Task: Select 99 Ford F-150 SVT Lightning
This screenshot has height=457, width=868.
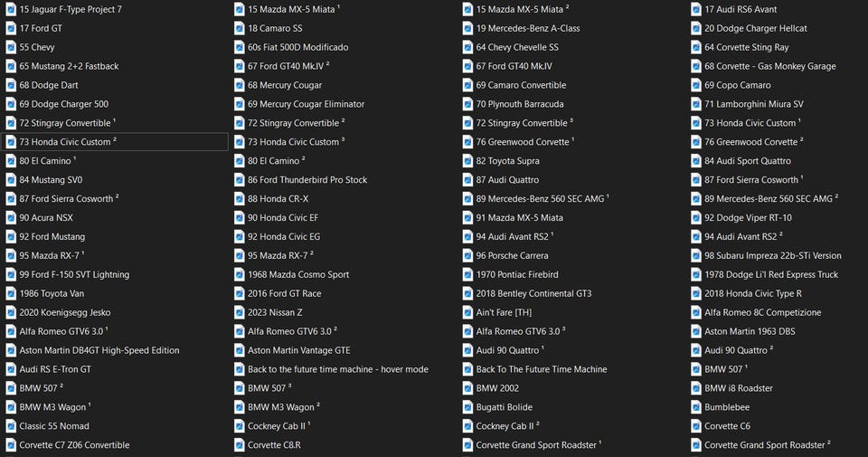Action: tap(74, 275)
